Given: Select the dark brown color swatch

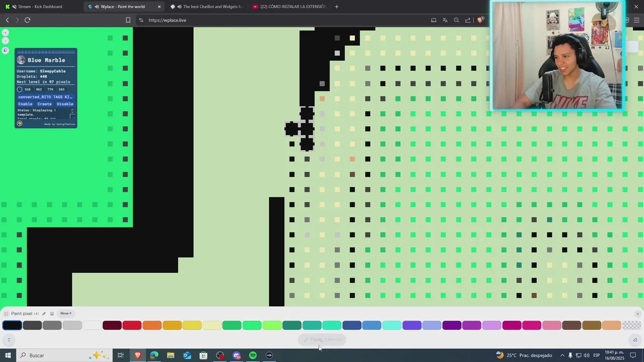Looking at the screenshot, I should click(x=572, y=326).
